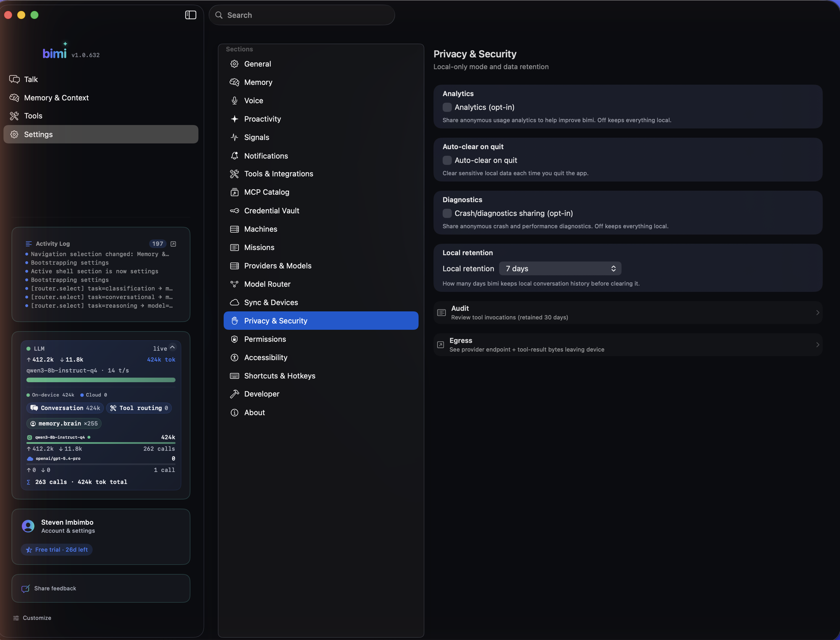Click the Free trial 26d left badge

[57, 550]
